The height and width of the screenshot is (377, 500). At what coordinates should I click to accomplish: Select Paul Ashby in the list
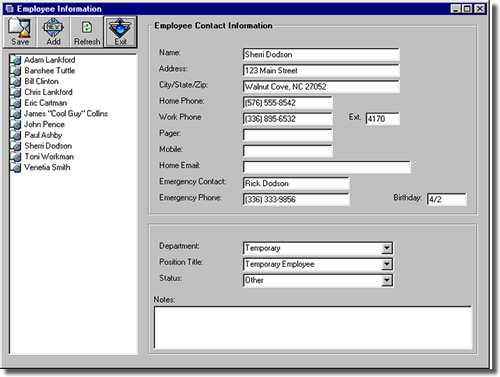tap(43, 135)
